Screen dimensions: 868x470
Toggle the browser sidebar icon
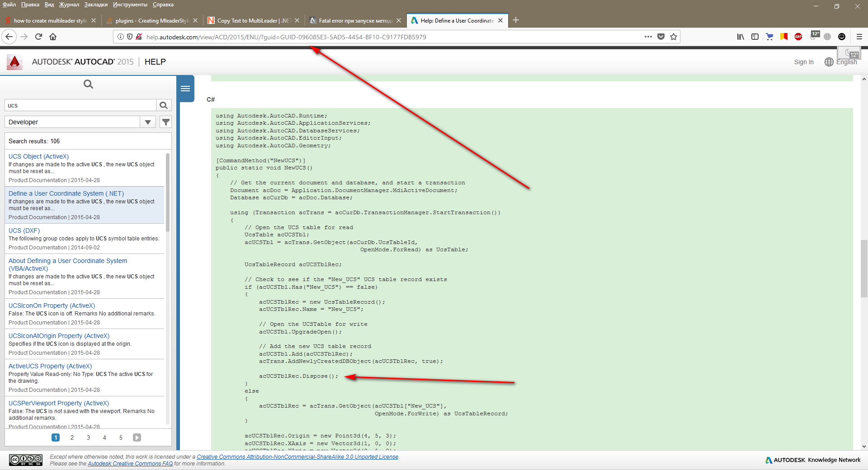coord(755,37)
